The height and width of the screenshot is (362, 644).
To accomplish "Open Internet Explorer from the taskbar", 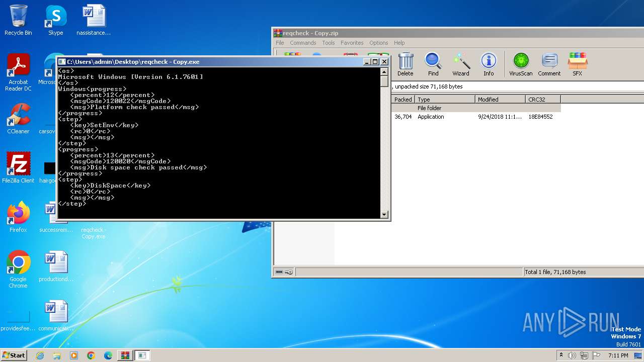I will 40,355.
